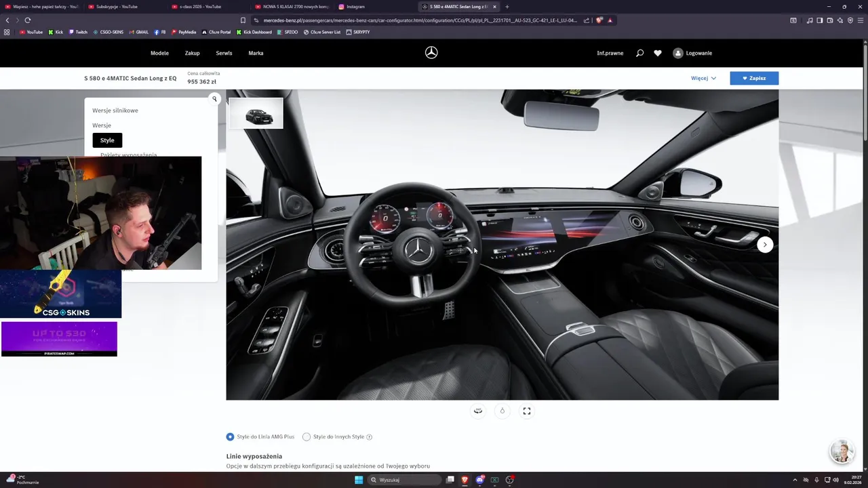This screenshot has width=868, height=488.
Task: Select the Style button in sidebar
Action: pos(107,140)
